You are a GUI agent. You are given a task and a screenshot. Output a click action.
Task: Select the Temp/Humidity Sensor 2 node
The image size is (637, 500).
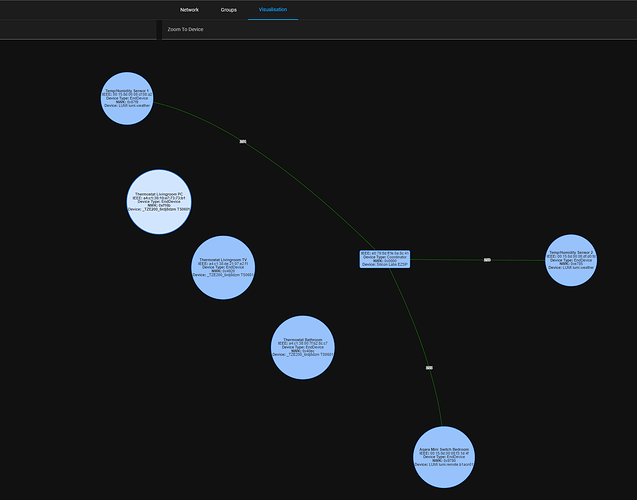(572, 260)
